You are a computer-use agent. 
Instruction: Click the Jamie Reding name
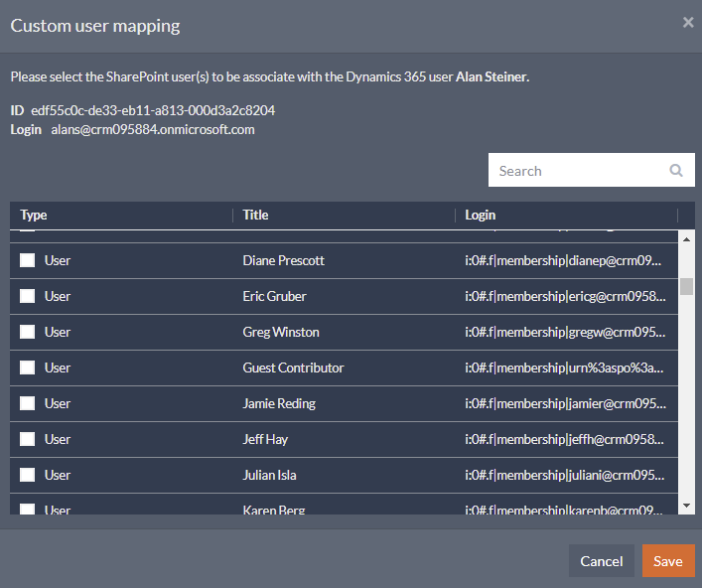[279, 404]
